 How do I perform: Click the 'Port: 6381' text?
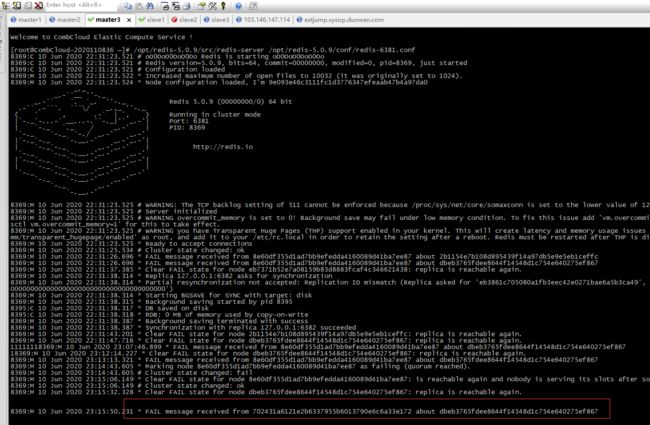pyautogui.click(x=189, y=121)
